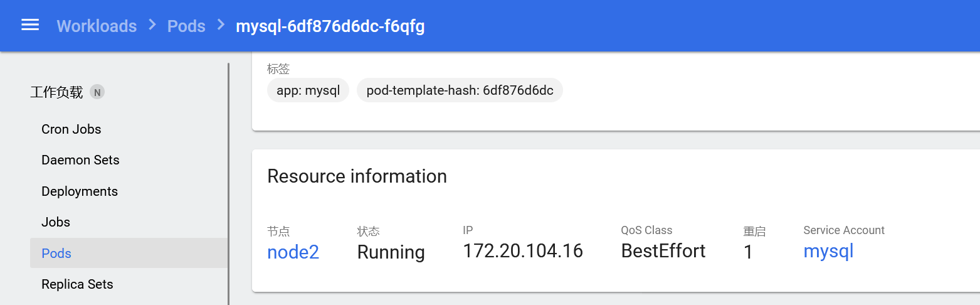Navigate to Pods breadcrumb link

(x=186, y=26)
